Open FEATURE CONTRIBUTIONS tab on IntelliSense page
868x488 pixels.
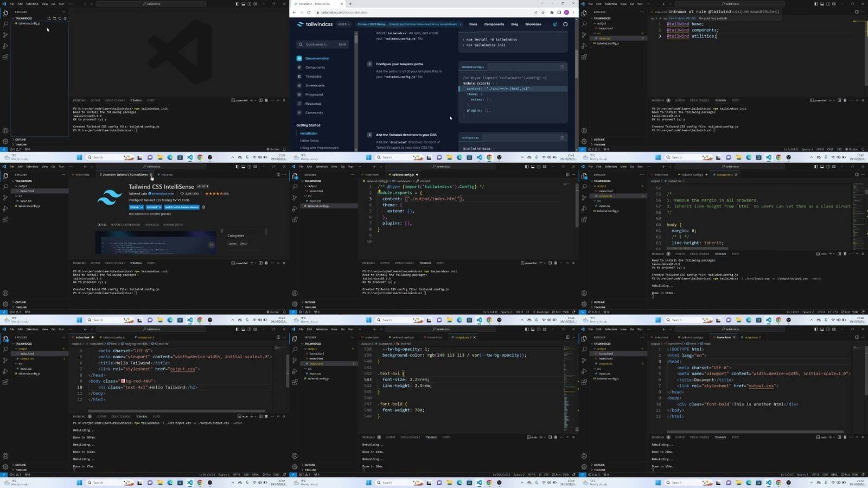(125, 225)
